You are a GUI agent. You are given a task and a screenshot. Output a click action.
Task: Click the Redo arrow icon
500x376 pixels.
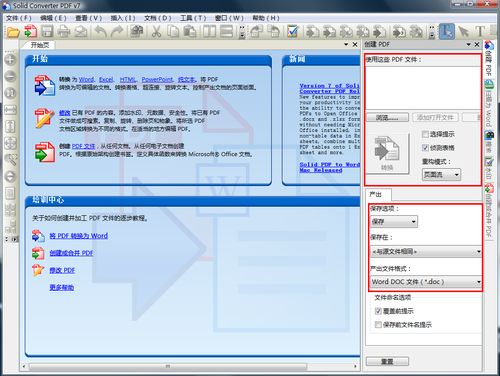click(x=117, y=32)
